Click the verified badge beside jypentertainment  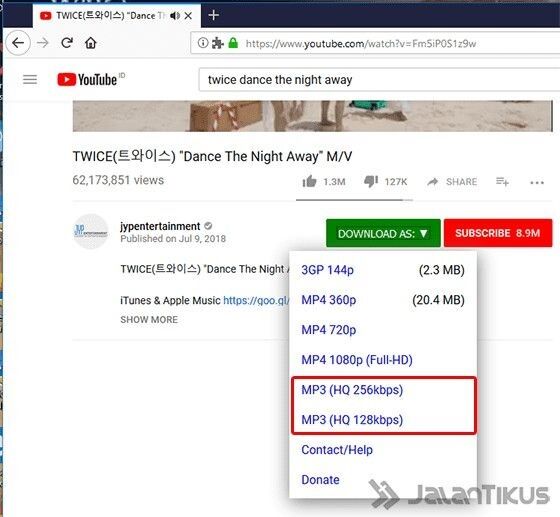208,226
